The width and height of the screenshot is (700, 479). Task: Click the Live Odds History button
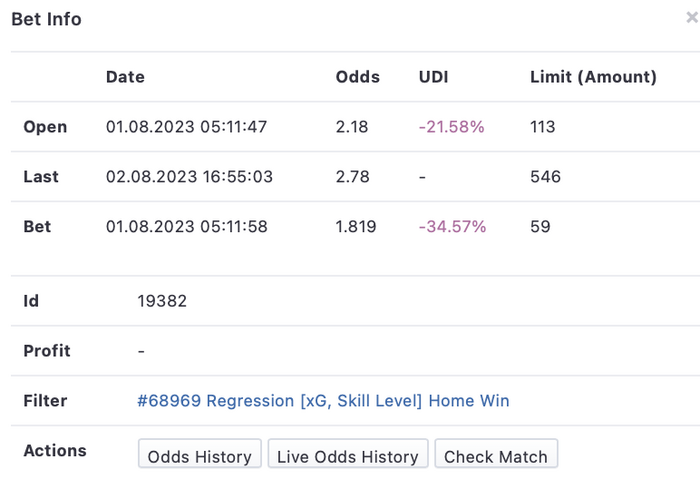(348, 454)
